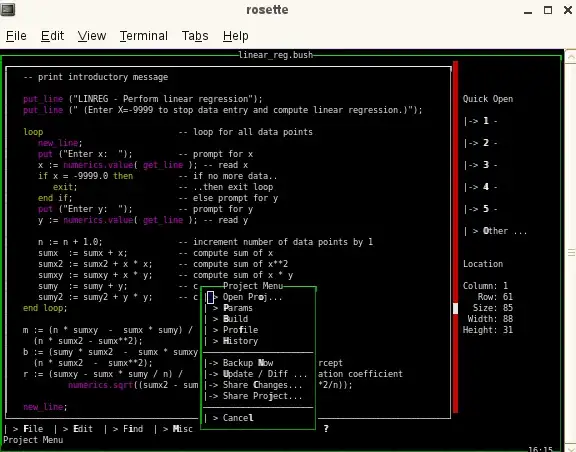576x452 pixels.
Task: Open Quick Open slot 1
Action: pos(480,121)
